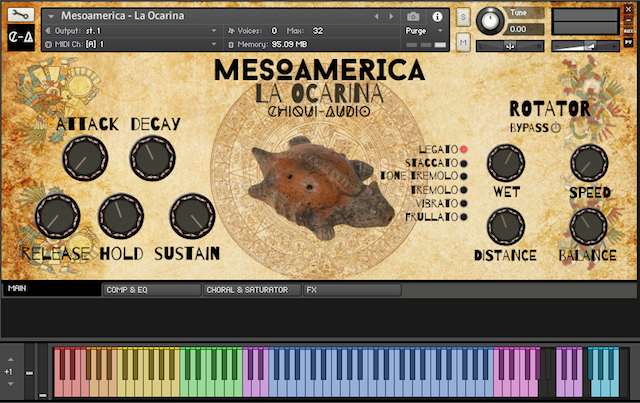Mute the instrument with M button

463,42
